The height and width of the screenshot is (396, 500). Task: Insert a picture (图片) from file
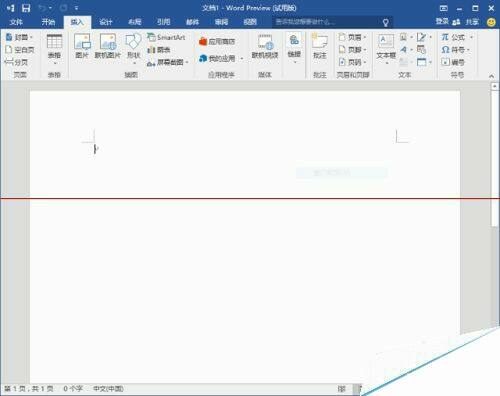click(82, 46)
